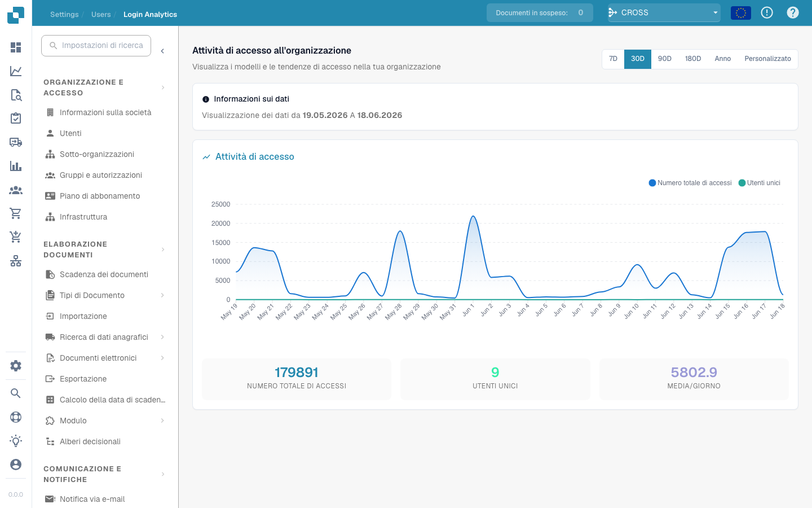812x508 pixels.
Task: Expand the 'Documenti elettronici' submenu
Action: pos(162,358)
